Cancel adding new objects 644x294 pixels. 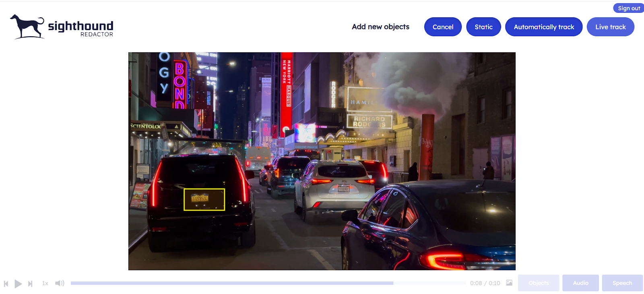(x=443, y=27)
